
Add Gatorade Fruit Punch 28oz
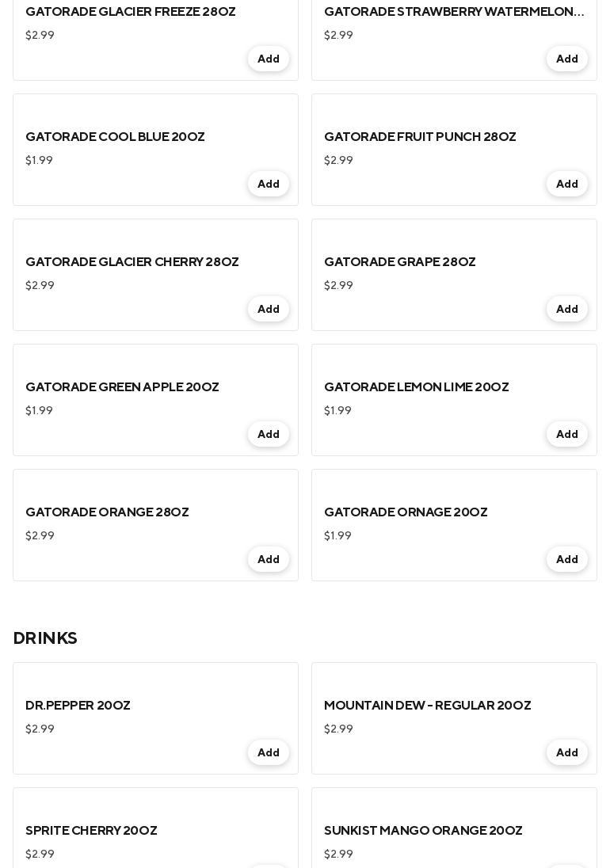(566, 185)
